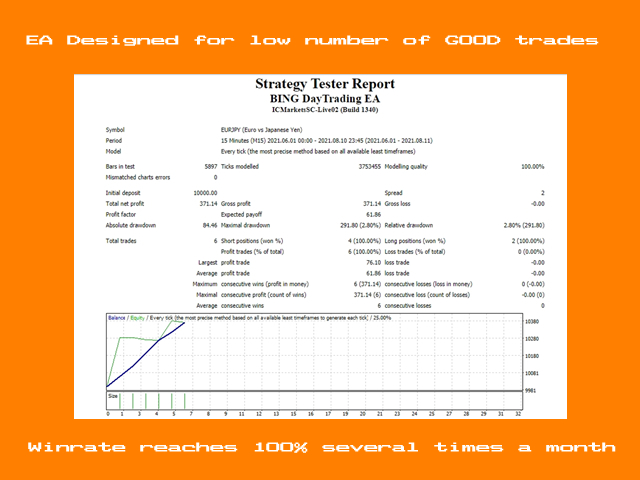
Task: Click the "Maximal drawdown" label
Action: [245, 225]
